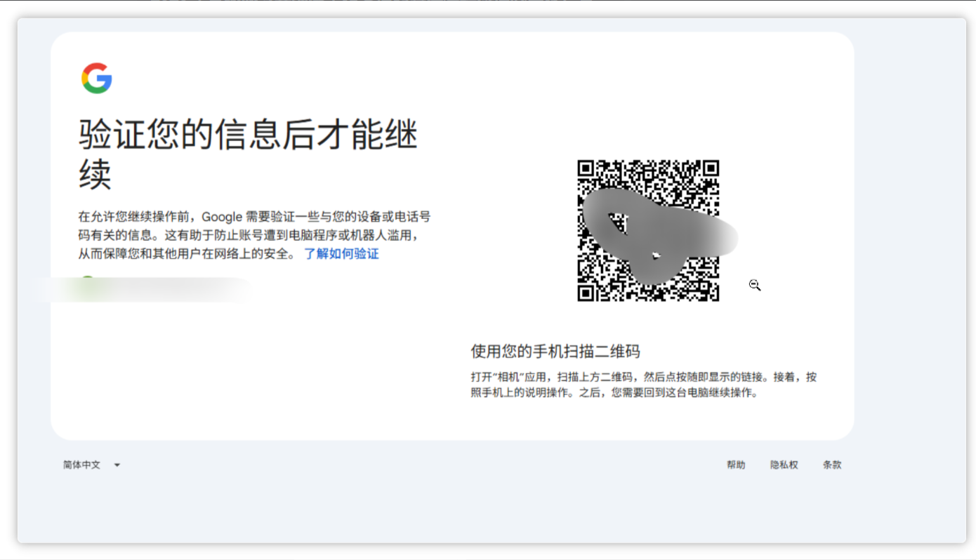Open the 帮助 footer link
976x560 pixels.
(736, 465)
